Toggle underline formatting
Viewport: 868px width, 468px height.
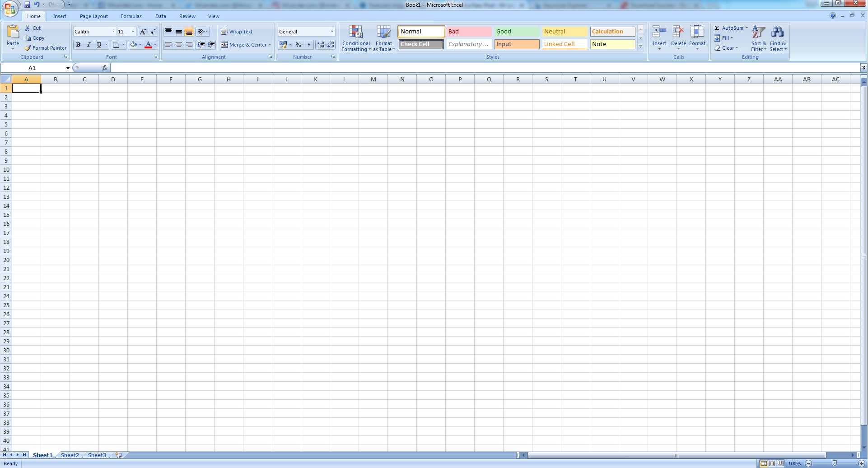point(98,45)
